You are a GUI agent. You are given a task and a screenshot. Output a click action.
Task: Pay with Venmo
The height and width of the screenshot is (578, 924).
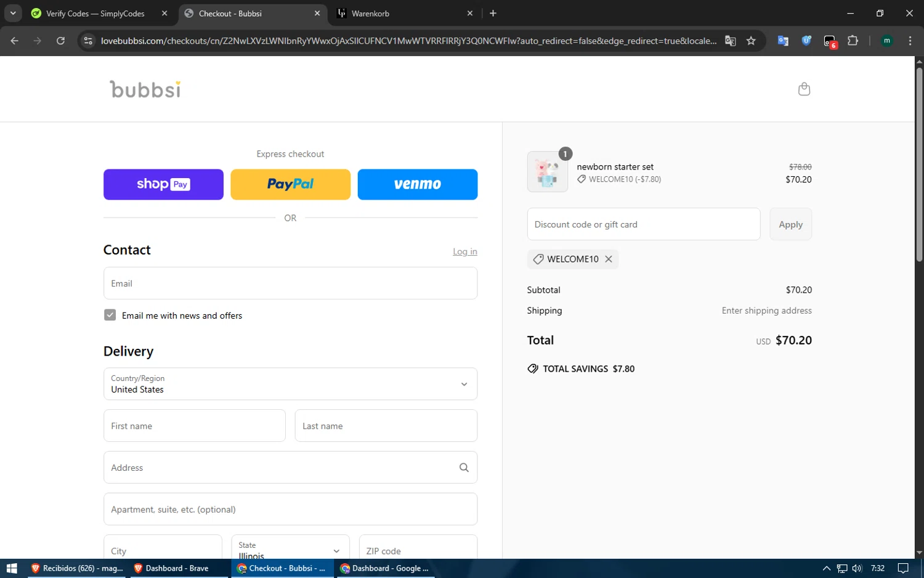tap(418, 184)
